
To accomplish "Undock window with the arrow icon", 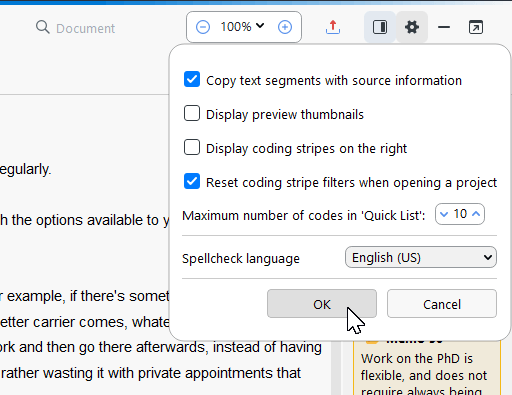I will (476, 27).
